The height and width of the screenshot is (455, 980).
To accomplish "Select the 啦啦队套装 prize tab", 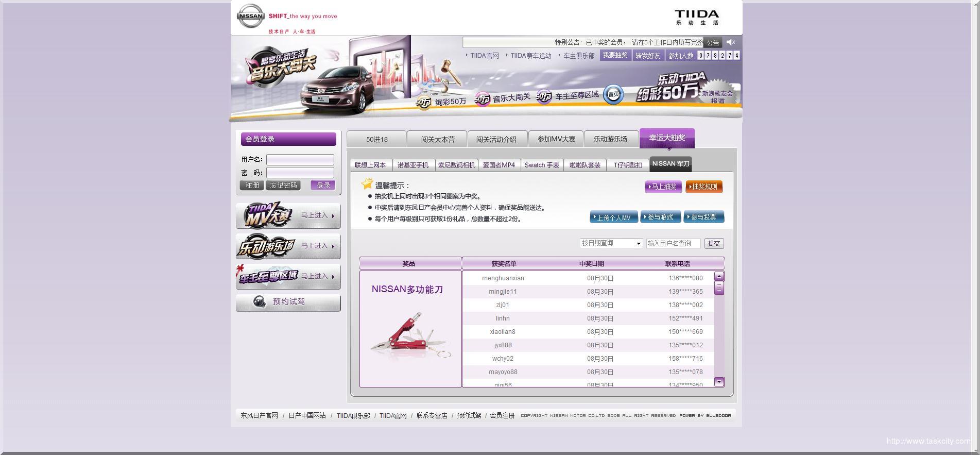I will [x=585, y=165].
